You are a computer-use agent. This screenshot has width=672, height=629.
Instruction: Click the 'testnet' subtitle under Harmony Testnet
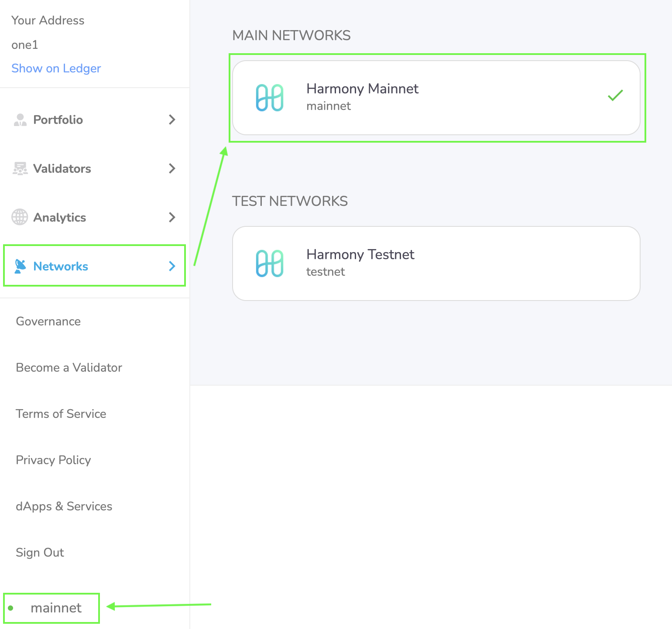tap(326, 272)
